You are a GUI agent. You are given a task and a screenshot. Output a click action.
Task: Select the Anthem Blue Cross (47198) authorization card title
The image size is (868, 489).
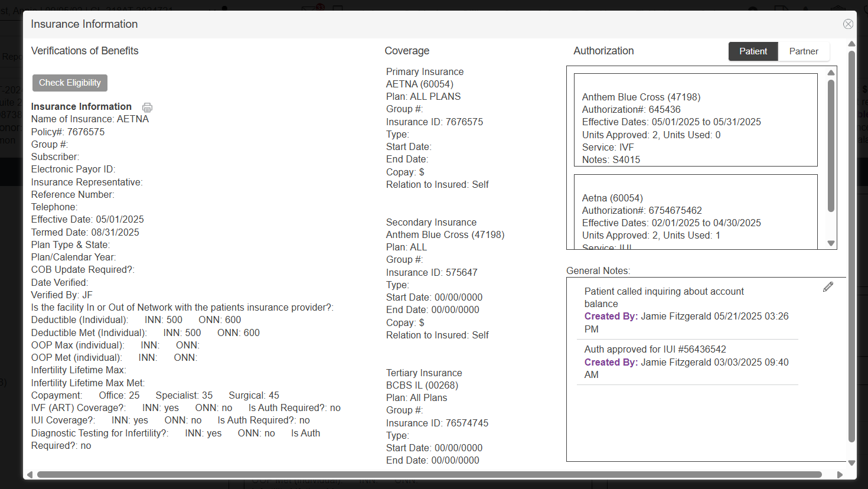pyautogui.click(x=641, y=97)
